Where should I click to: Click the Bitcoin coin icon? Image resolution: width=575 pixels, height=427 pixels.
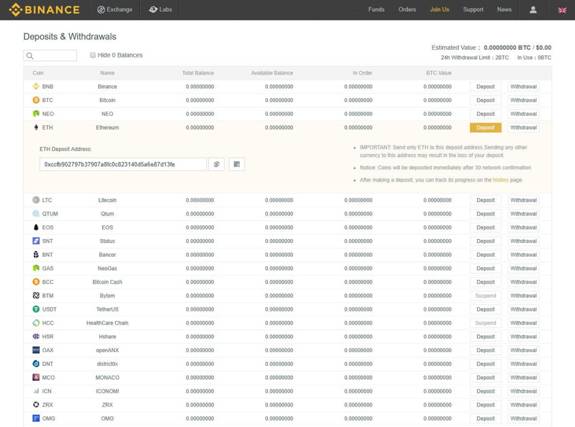36,100
